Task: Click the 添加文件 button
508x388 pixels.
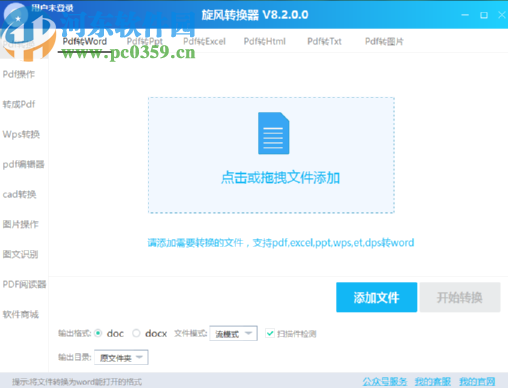Action: click(x=376, y=297)
